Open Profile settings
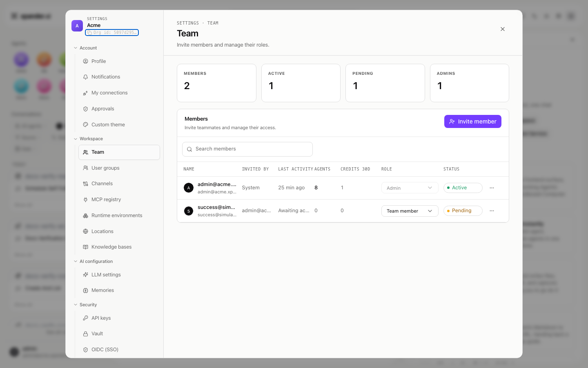 [x=119, y=61]
